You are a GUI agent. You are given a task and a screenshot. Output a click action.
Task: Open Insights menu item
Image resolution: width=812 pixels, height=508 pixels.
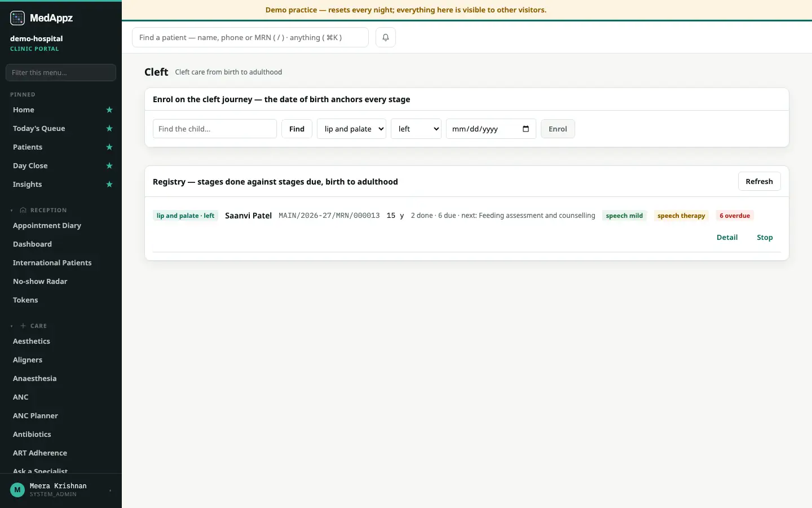[x=28, y=185]
